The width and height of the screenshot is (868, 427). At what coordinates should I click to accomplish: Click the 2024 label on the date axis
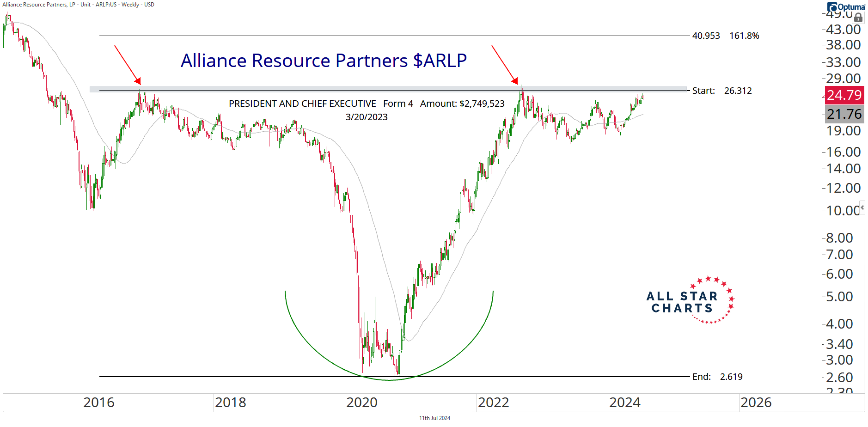coord(625,403)
